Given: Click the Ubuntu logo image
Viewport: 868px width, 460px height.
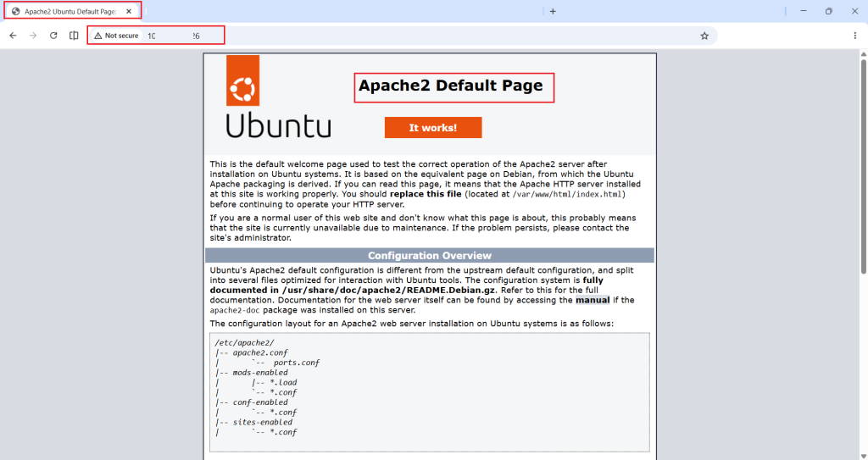Looking at the screenshot, I should click(278, 97).
